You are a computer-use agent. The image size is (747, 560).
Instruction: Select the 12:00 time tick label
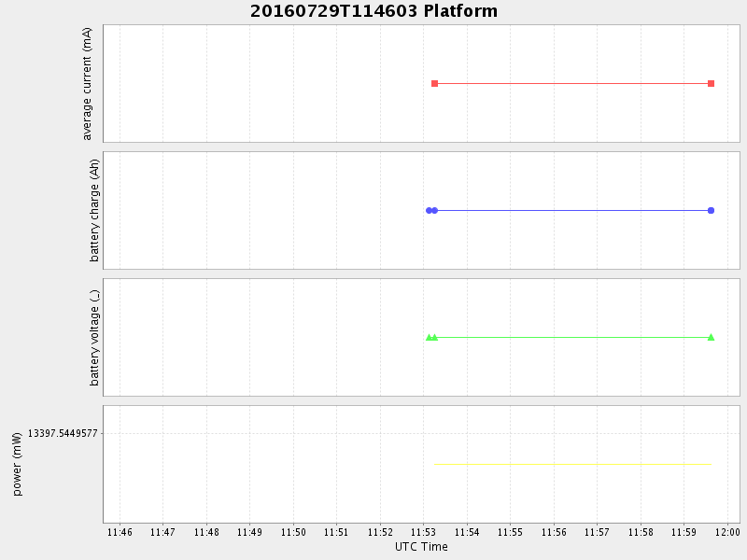pyautogui.click(x=727, y=532)
